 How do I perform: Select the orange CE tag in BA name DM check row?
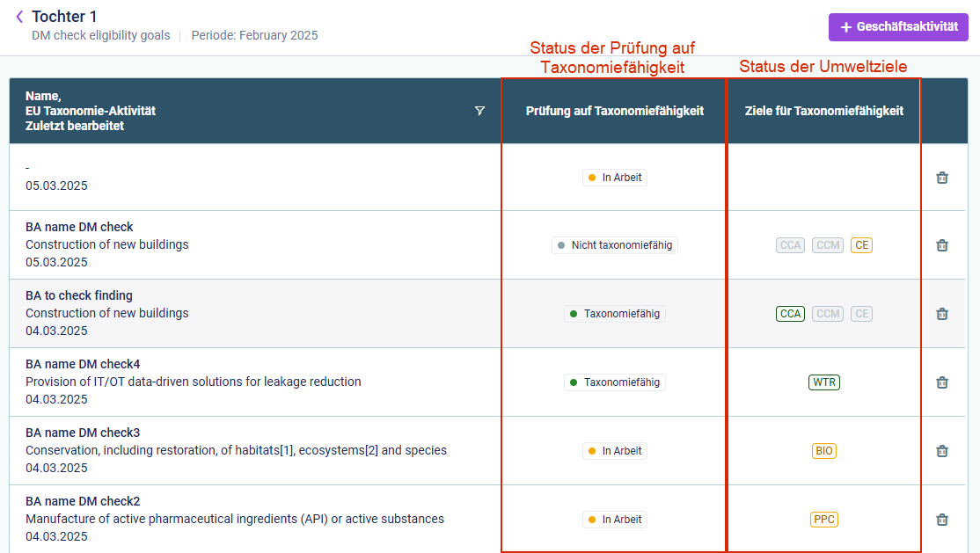(861, 245)
